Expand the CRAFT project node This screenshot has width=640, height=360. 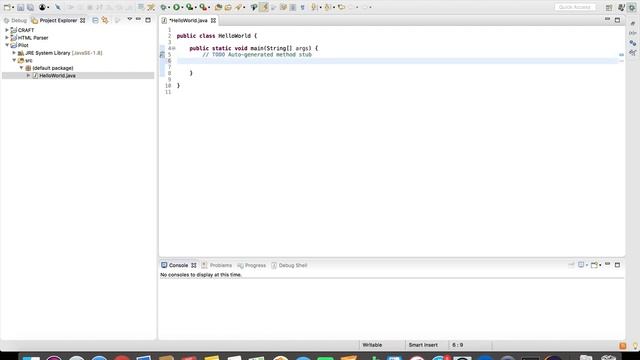[x=7, y=30]
